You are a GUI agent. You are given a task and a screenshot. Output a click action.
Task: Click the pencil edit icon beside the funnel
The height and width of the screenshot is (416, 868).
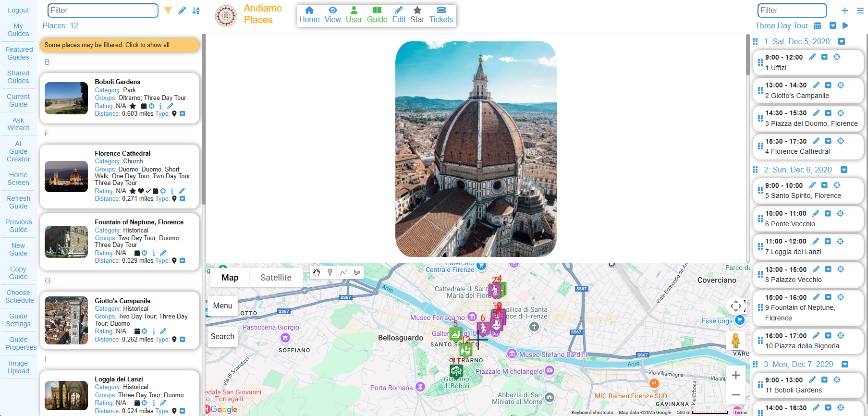[x=182, y=11]
